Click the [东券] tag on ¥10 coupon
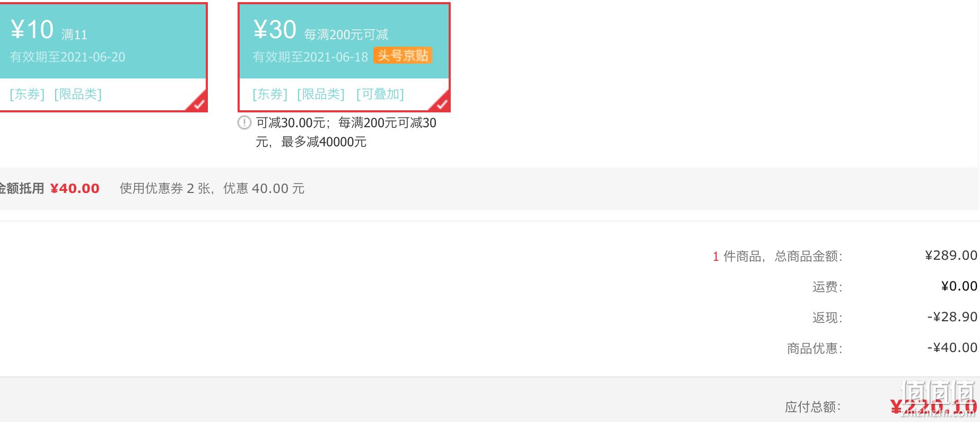980x422 pixels. [x=27, y=94]
